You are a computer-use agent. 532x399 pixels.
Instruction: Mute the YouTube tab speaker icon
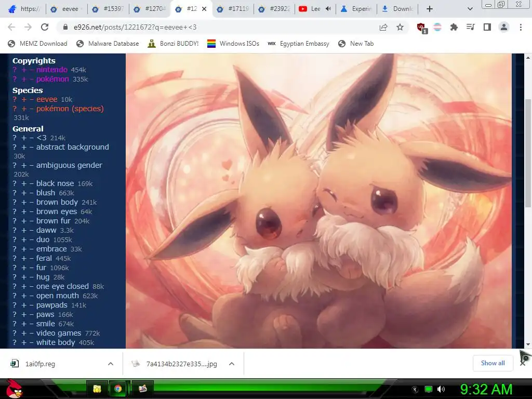328,9
